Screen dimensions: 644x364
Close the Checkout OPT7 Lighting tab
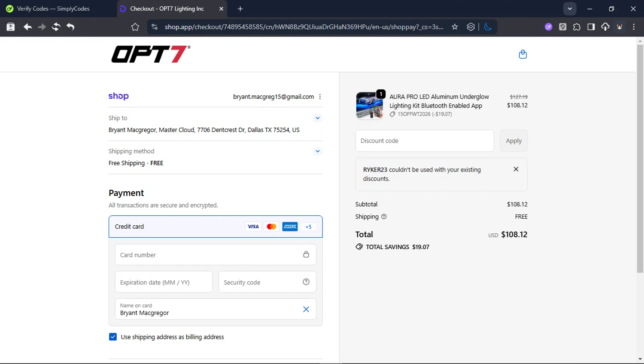221,9
